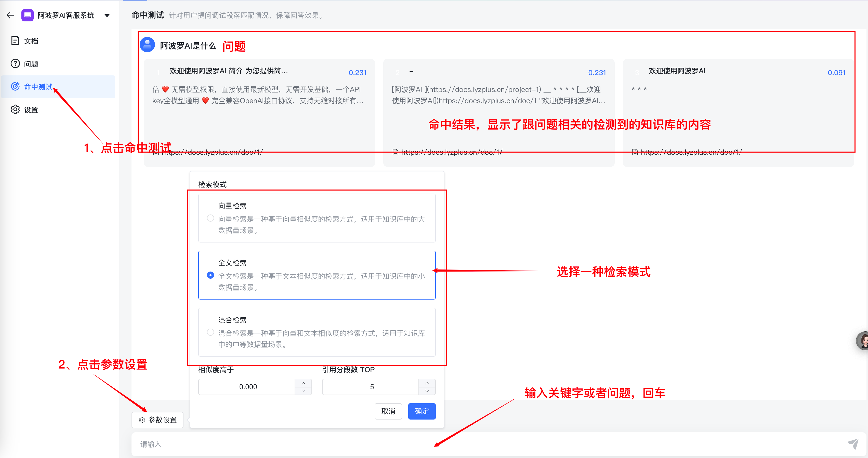
Task: Click the 参数设置 button
Action: coord(158,420)
